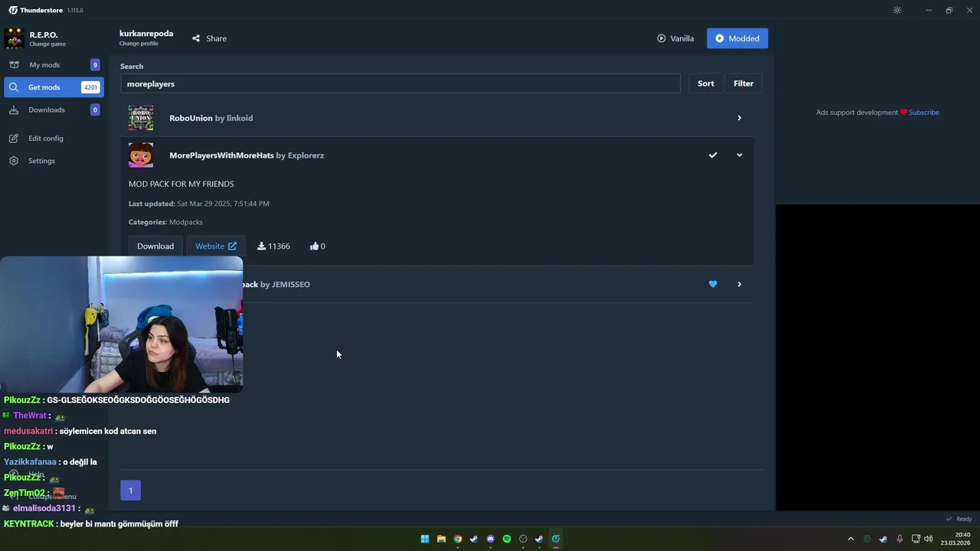Click the Subscribe link
The image size is (980, 551).
[923, 112]
